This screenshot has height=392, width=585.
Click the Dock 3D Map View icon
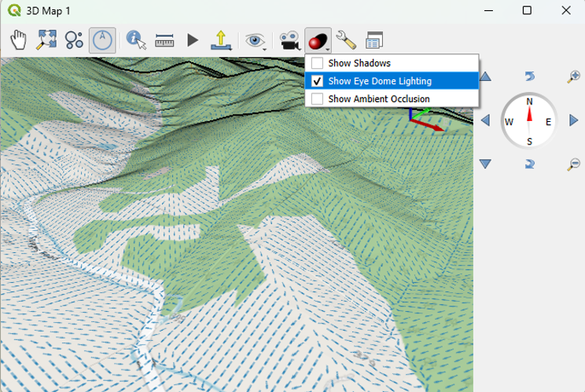pos(374,40)
